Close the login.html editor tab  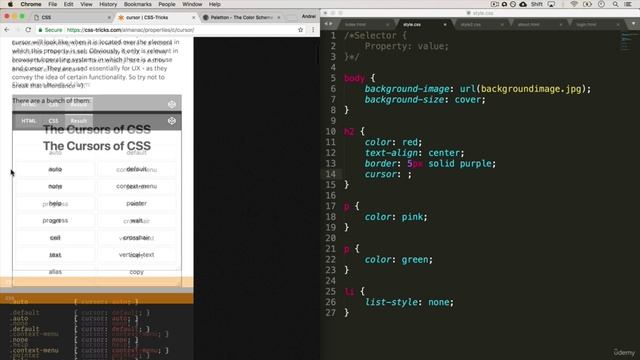[618, 25]
